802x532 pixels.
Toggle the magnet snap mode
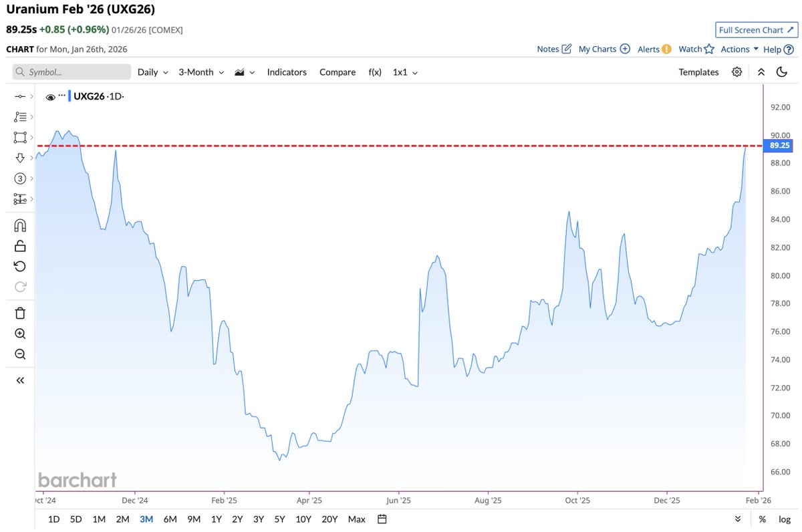(x=20, y=225)
